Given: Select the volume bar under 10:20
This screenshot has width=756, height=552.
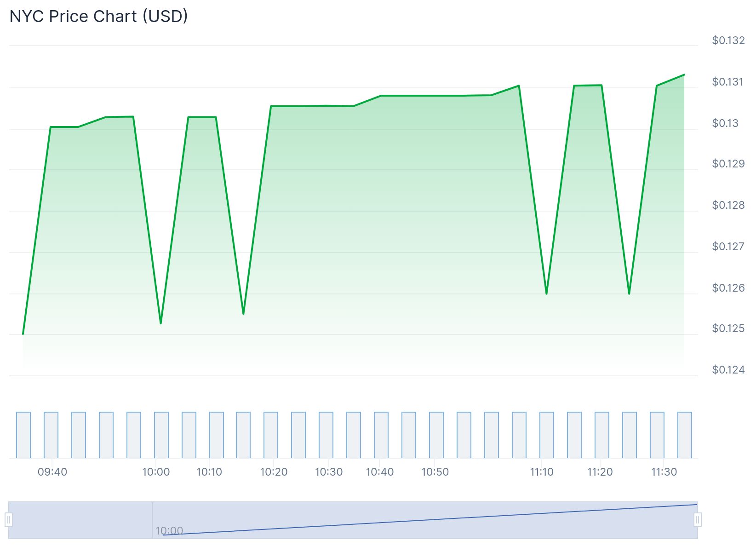Looking at the screenshot, I should pyautogui.click(x=270, y=435).
